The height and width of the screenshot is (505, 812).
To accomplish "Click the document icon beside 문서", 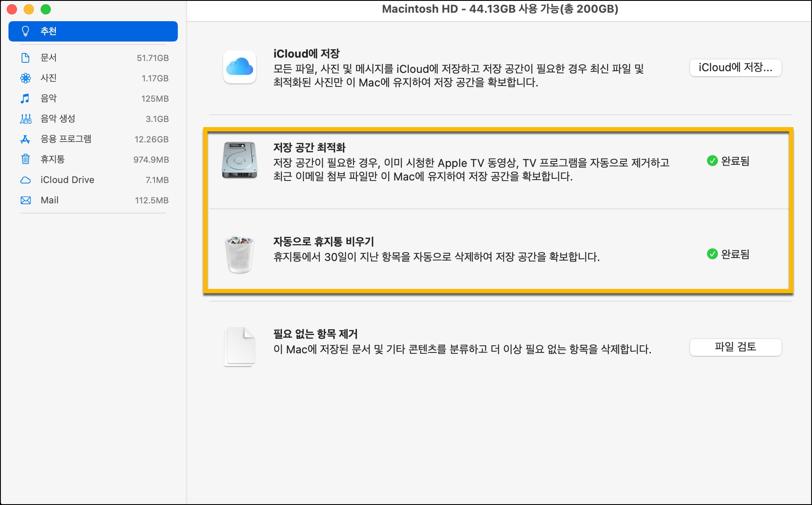I will click(25, 58).
